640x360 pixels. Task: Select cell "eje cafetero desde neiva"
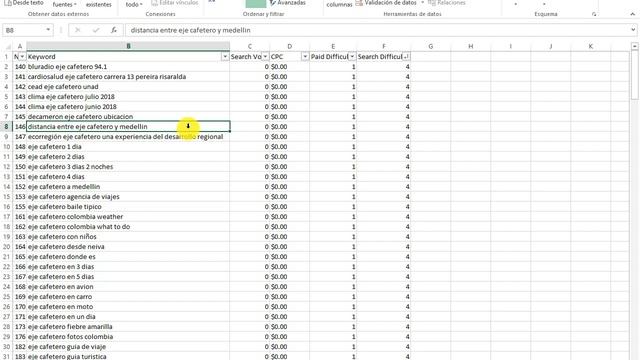(x=128, y=247)
